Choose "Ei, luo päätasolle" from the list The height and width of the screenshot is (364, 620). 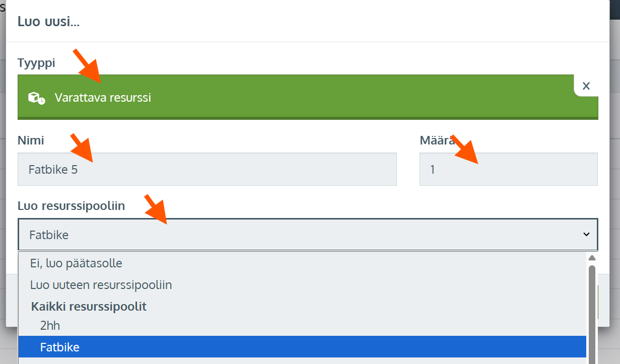click(76, 263)
